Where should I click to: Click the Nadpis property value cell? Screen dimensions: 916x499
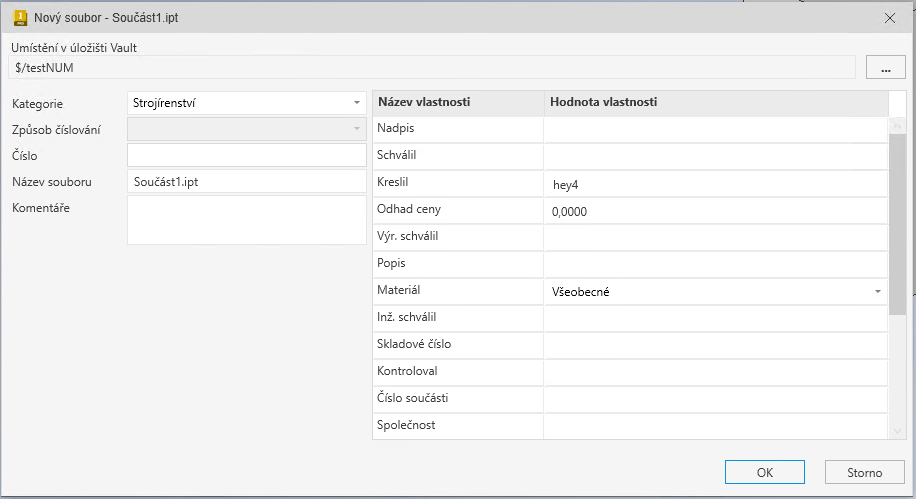click(x=715, y=130)
